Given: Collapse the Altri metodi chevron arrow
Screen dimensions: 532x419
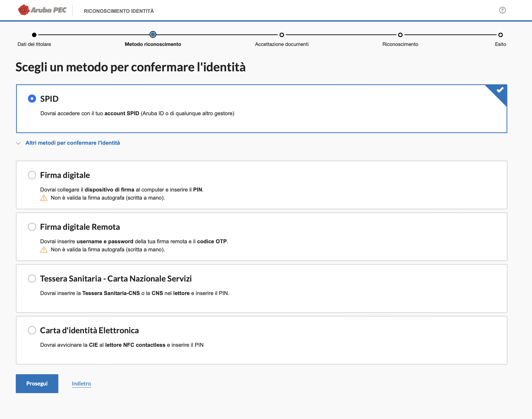Looking at the screenshot, I should [x=18, y=143].
